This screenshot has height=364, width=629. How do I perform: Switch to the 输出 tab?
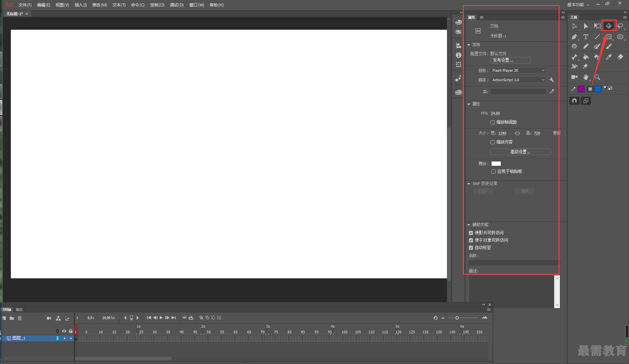tap(19, 309)
